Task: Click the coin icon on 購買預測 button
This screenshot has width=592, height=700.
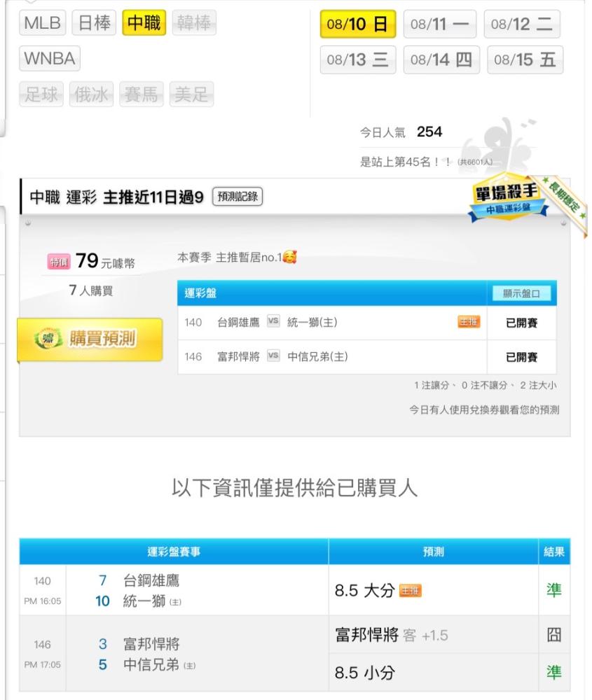Action: (48, 338)
